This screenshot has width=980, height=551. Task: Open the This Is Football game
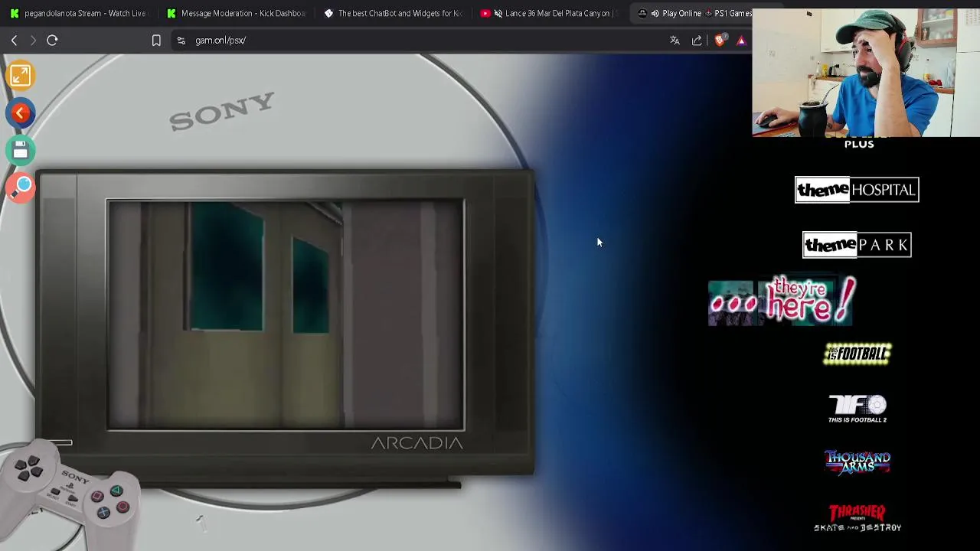tap(857, 354)
